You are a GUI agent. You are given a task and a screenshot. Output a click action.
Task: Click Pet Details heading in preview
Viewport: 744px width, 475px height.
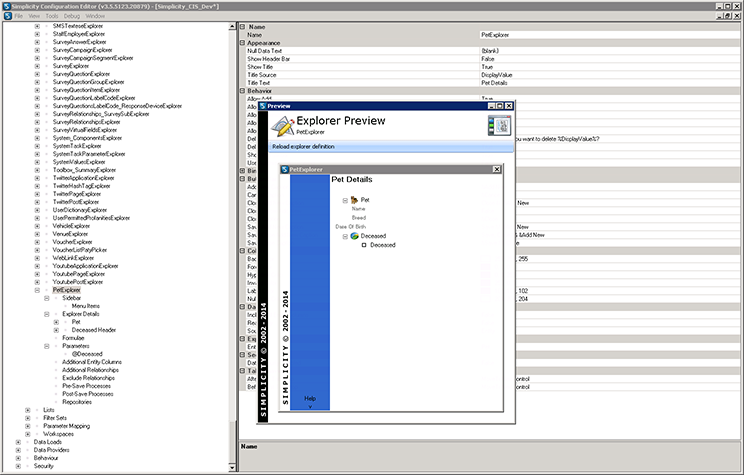tap(352, 179)
